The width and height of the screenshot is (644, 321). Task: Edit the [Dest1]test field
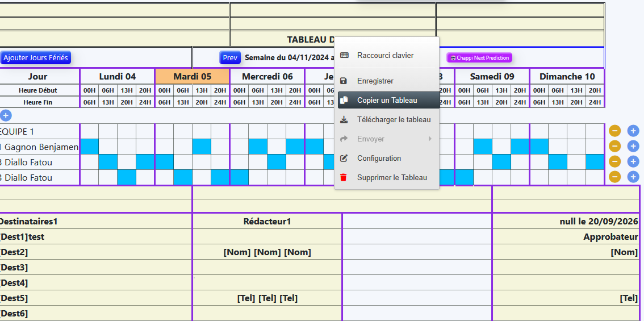pos(96,237)
